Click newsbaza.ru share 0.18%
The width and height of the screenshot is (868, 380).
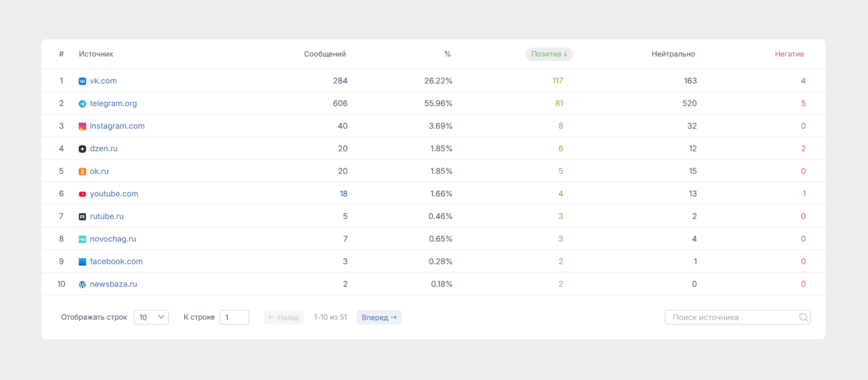(x=441, y=284)
